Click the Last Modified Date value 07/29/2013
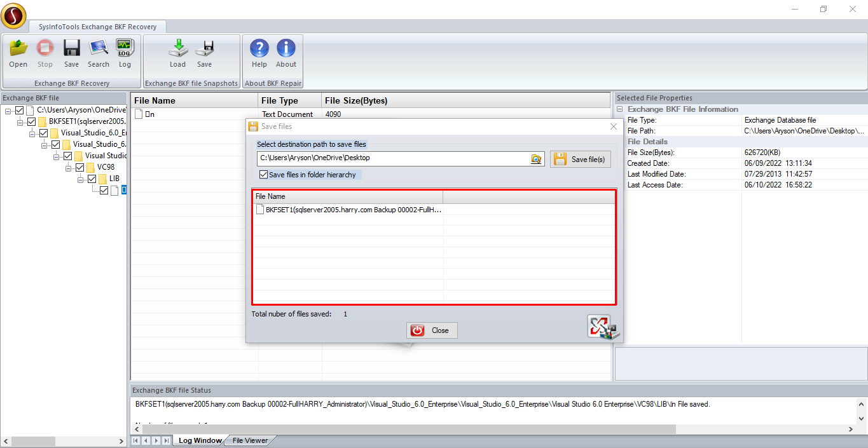Image resolution: width=868 pixels, height=448 pixels. coord(778,174)
